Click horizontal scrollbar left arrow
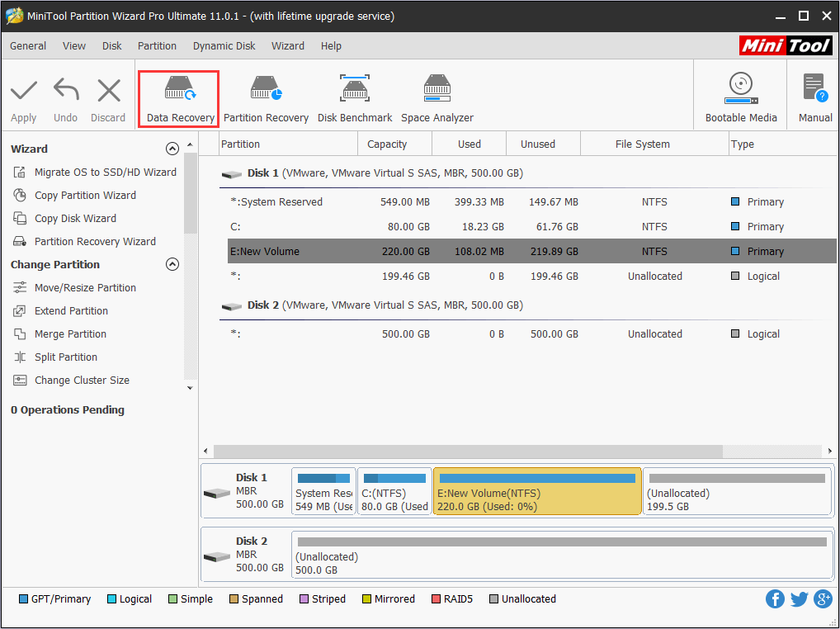This screenshot has height=629, width=840. click(x=205, y=452)
